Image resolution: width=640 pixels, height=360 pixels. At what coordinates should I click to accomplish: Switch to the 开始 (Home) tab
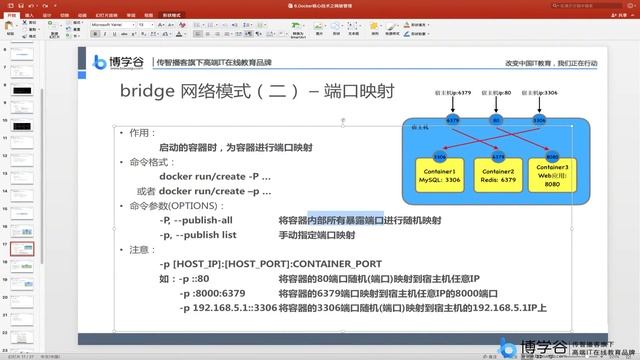pos(11,15)
